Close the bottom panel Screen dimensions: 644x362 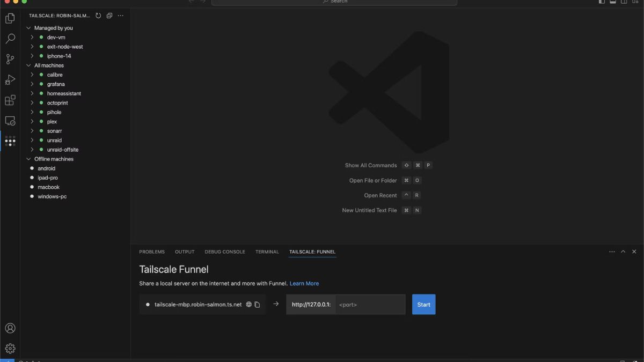click(x=634, y=252)
